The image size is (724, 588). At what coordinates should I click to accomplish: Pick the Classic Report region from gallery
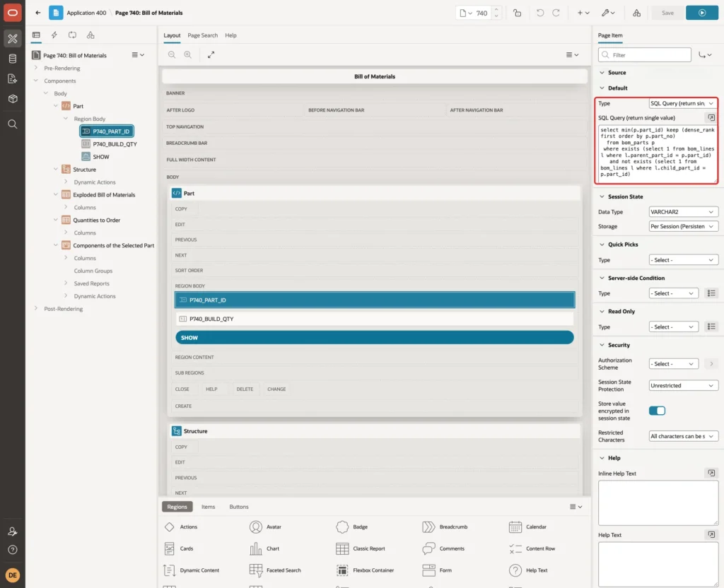click(x=361, y=548)
